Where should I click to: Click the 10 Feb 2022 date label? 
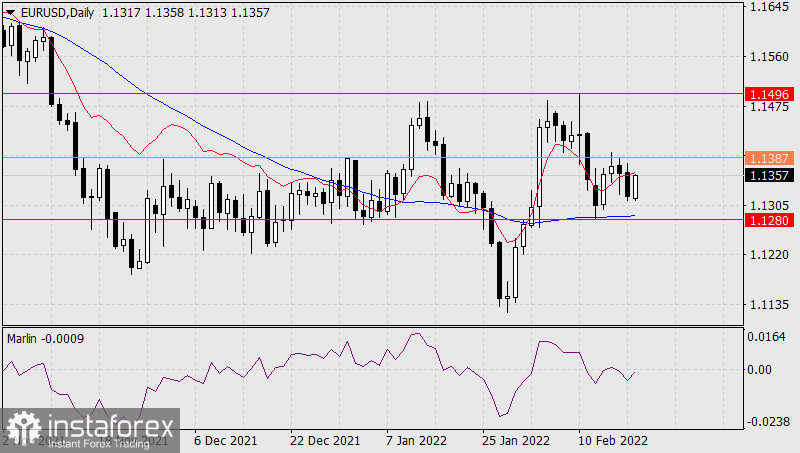[612, 440]
